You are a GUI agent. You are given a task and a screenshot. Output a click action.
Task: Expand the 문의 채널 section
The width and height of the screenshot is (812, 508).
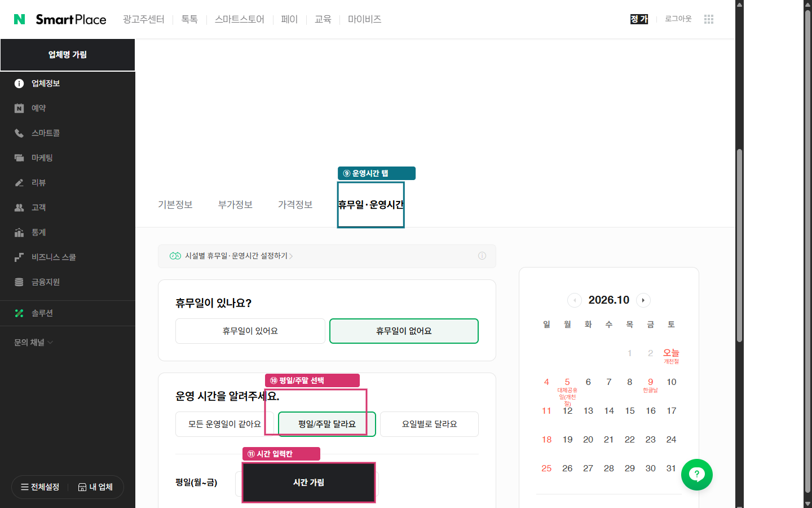coord(34,343)
